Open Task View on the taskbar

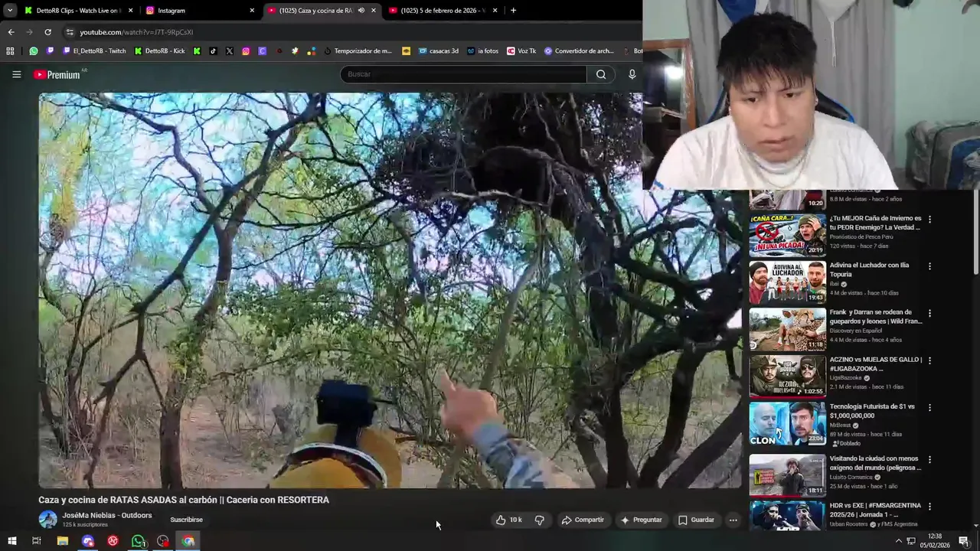pos(36,541)
